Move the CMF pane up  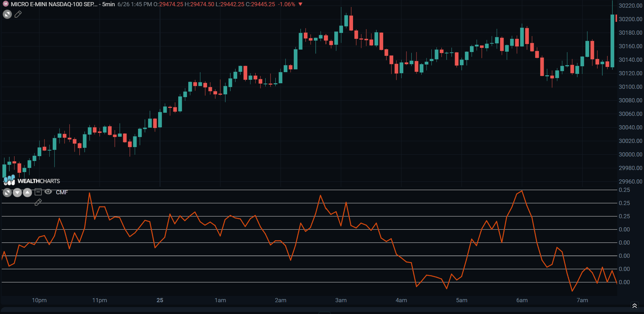coord(27,192)
